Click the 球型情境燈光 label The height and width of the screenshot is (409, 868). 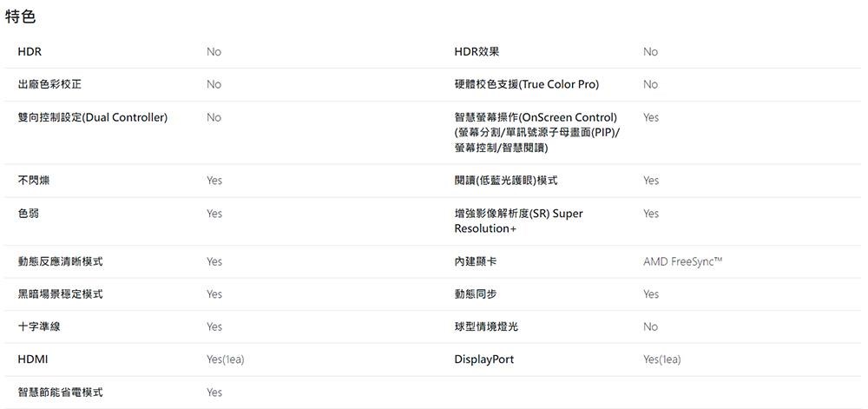point(486,327)
